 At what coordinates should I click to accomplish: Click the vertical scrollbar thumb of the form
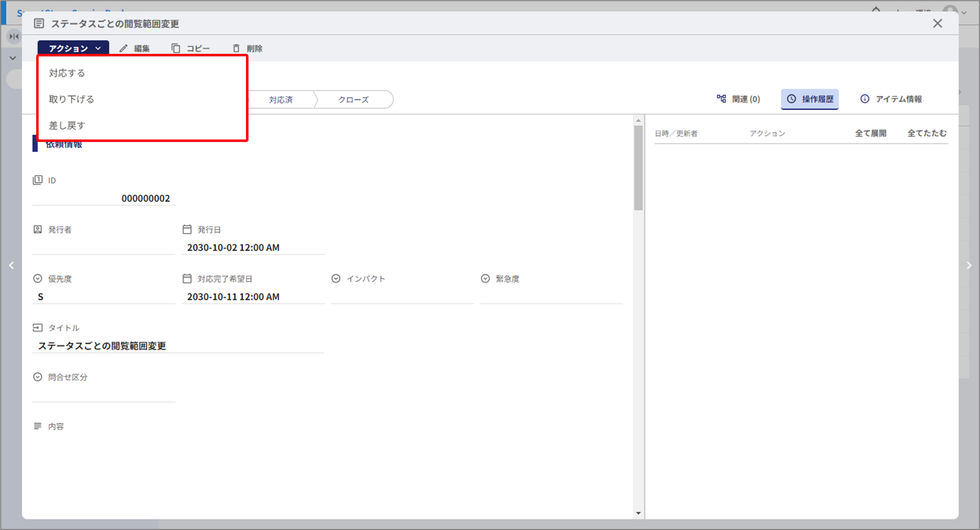638,167
